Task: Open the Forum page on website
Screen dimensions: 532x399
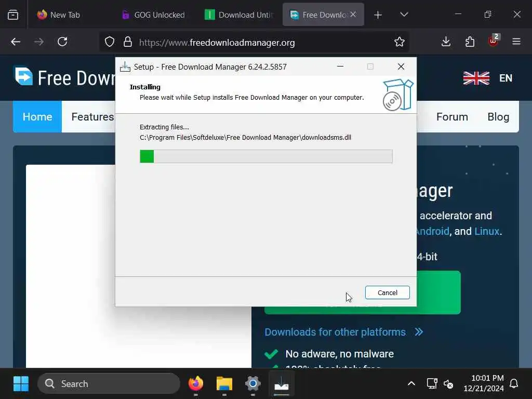Action: [452, 117]
